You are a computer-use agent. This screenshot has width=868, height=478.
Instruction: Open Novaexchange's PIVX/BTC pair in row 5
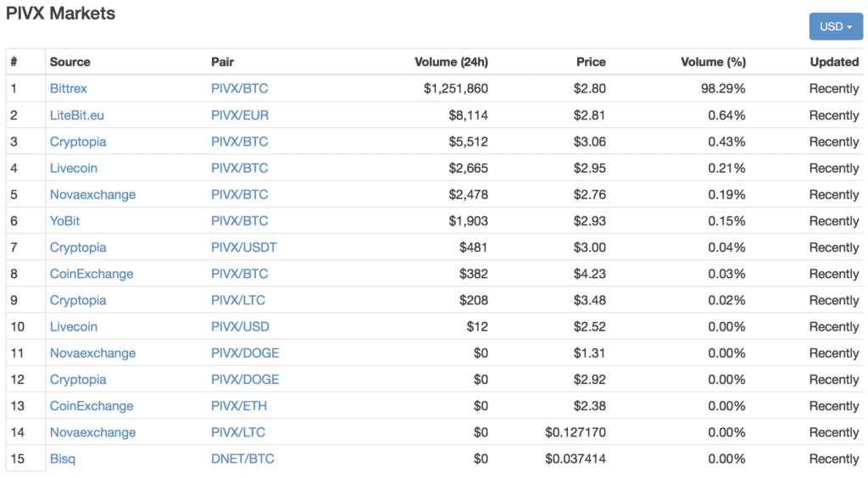click(x=239, y=195)
